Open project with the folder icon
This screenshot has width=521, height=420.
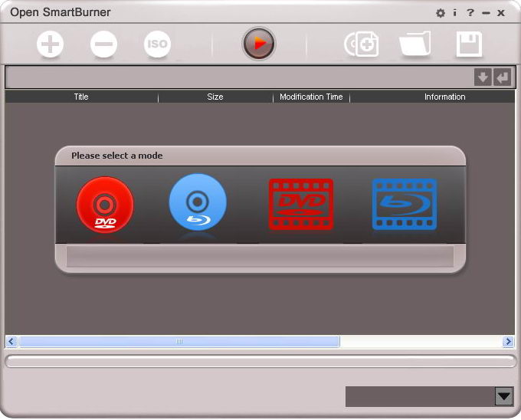[x=415, y=44]
